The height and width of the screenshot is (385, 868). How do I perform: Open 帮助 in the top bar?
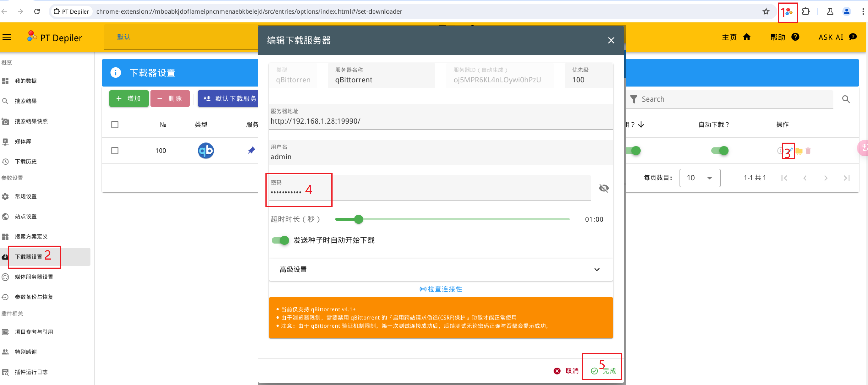[x=784, y=37]
